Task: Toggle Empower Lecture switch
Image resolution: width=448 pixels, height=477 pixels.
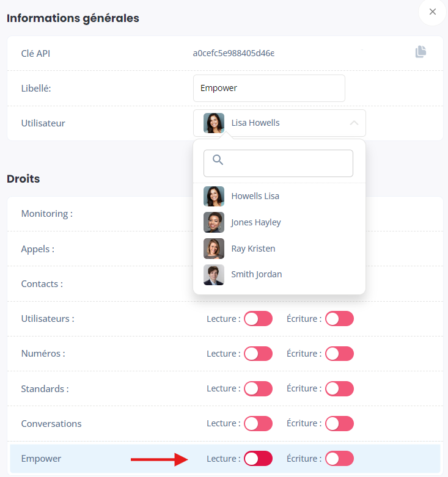Action: pyautogui.click(x=258, y=459)
